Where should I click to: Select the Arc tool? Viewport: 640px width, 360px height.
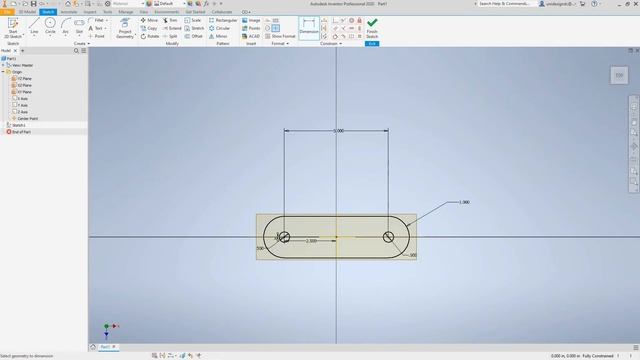pyautogui.click(x=65, y=26)
